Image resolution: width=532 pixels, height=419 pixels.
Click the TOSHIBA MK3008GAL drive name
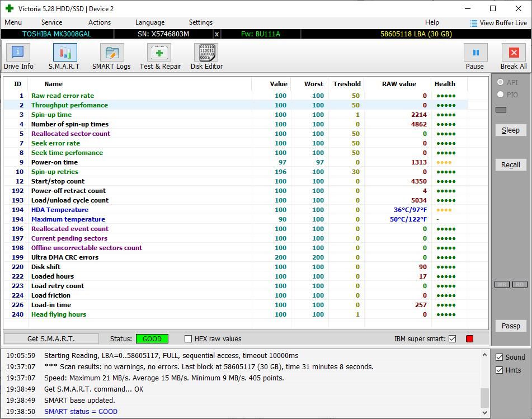pyautogui.click(x=57, y=34)
